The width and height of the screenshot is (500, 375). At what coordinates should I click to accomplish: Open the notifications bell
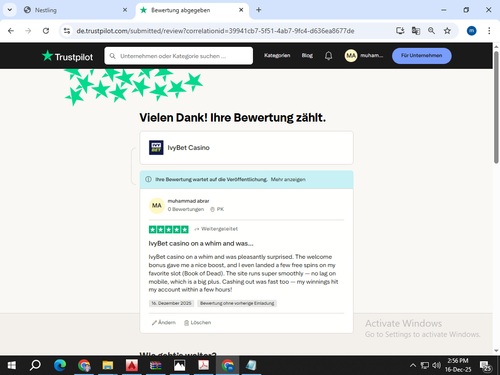click(x=328, y=56)
